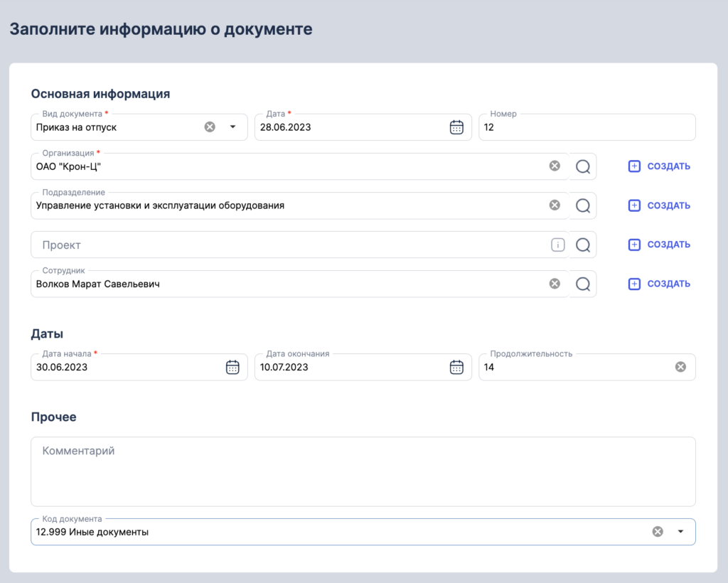
Task: Search Подразделение with magnifier icon
Action: (x=583, y=205)
